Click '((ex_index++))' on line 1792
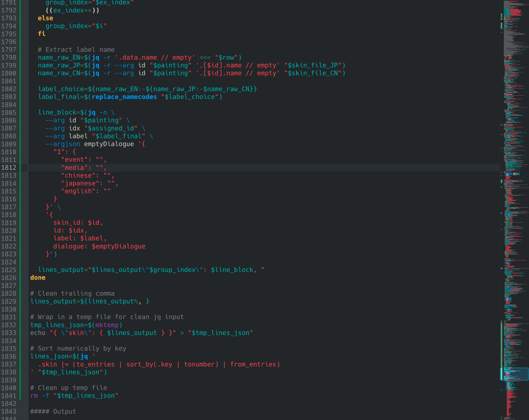This screenshot has width=529, height=420. pyautogui.click(x=72, y=10)
